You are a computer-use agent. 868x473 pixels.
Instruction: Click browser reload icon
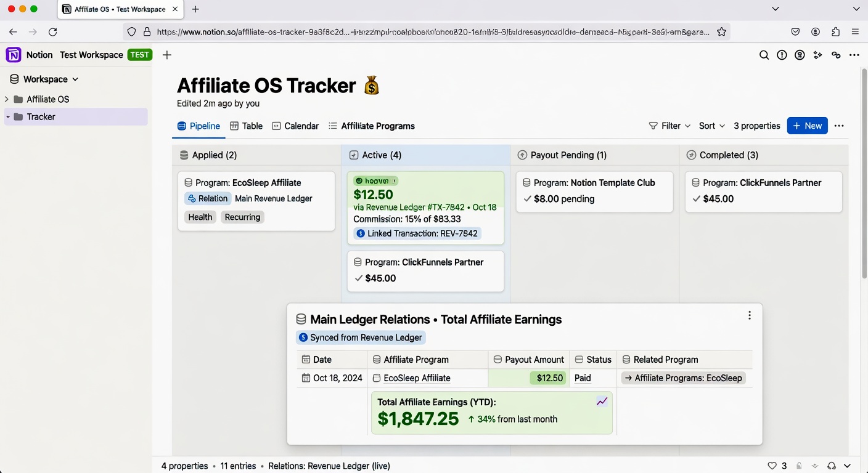tap(53, 32)
